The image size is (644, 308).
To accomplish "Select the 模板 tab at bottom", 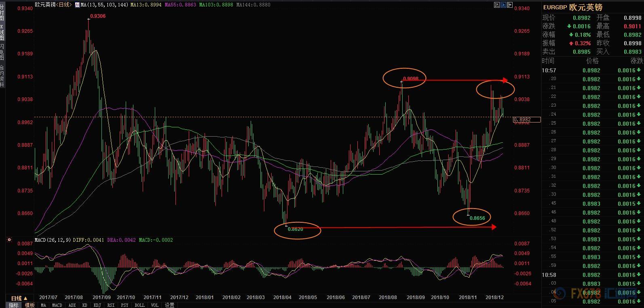I will tap(30, 305).
